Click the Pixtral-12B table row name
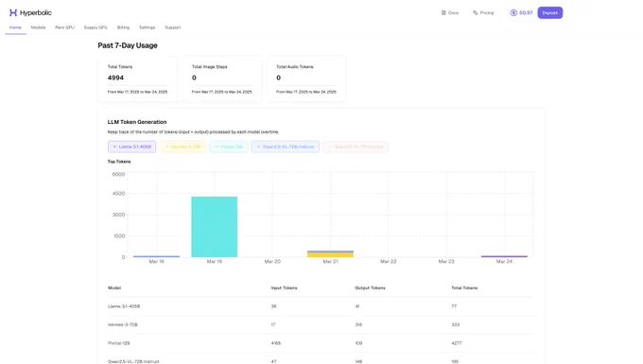 point(119,343)
